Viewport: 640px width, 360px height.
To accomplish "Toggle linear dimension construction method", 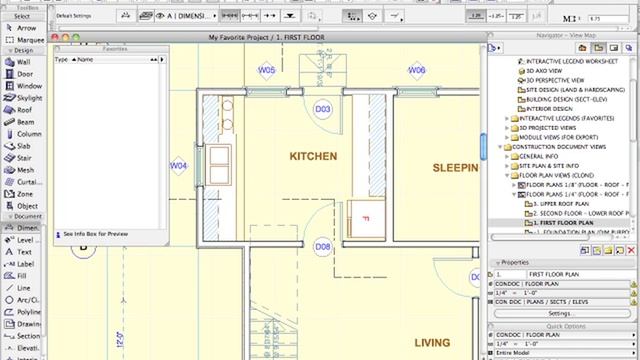I will [x=230, y=16].
